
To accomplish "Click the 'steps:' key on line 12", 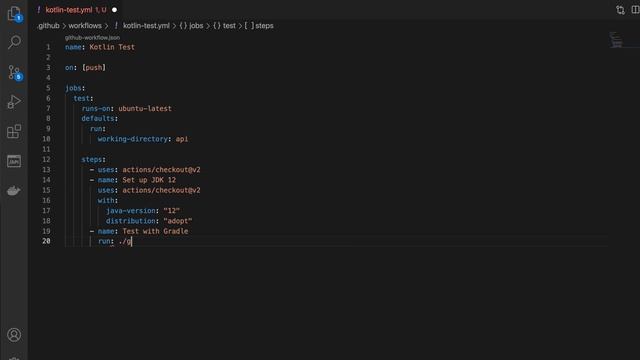I will click(x=93, y=159).
